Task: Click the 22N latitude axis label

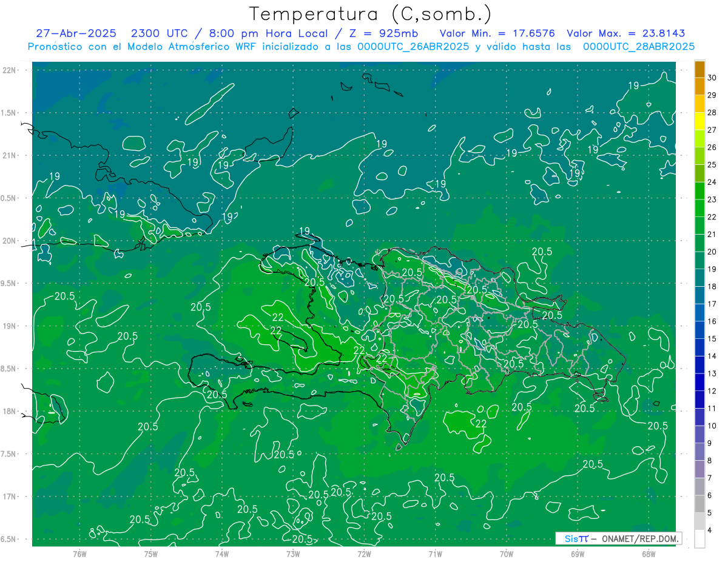Action: click(x=10, y=70)
